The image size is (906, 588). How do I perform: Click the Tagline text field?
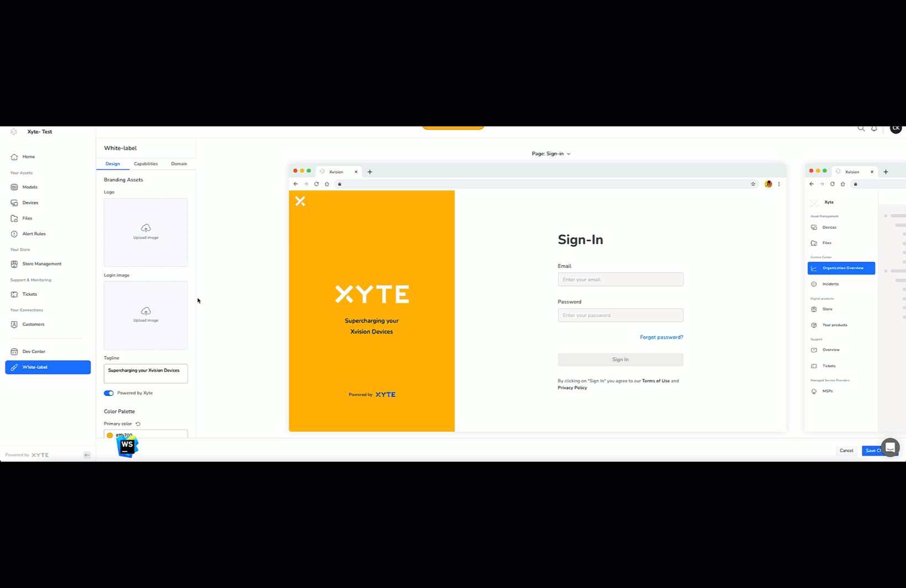coord(146,374)
